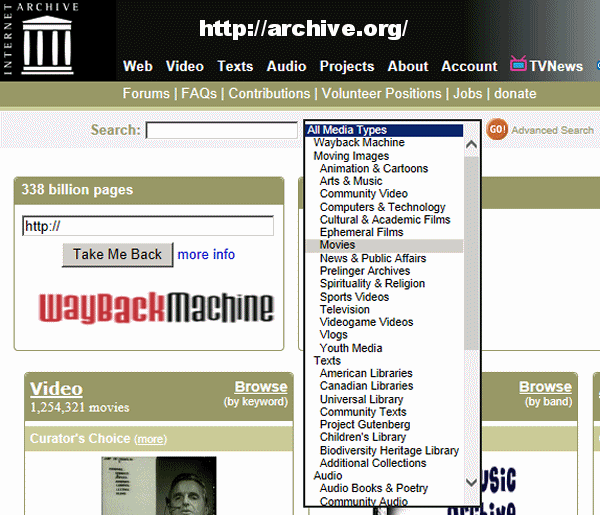Viewport: 600px width, 515px height.
Task: Select Biodiversity Heritage Library option
Action: (385, 451)
